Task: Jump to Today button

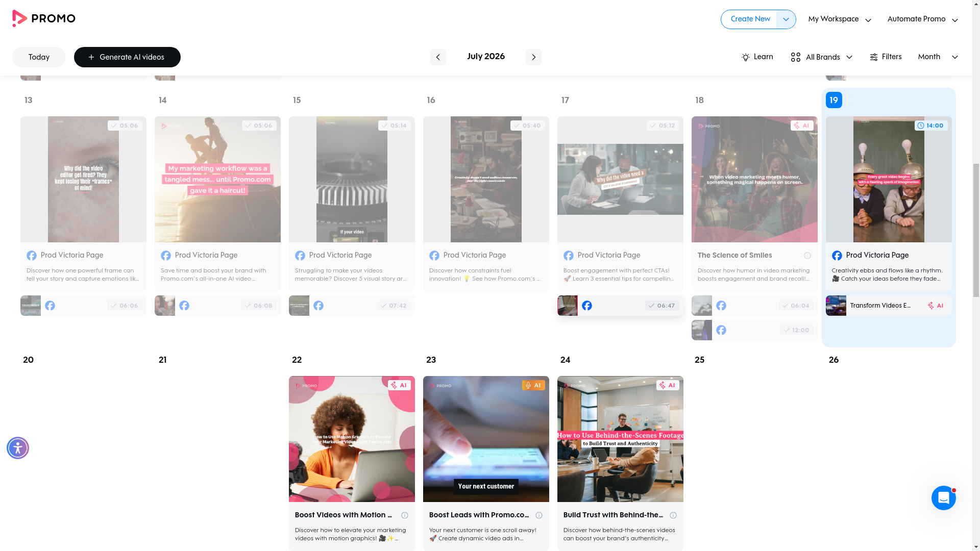Action: [39, 57]
